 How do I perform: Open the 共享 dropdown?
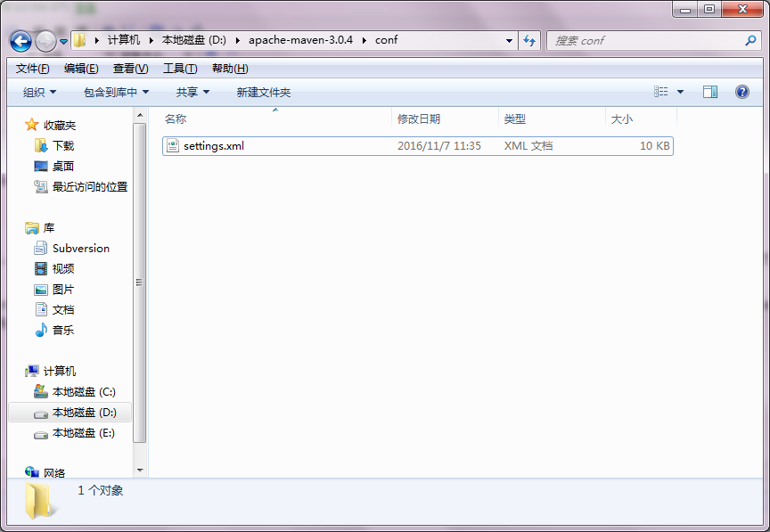tap(192, 92)
